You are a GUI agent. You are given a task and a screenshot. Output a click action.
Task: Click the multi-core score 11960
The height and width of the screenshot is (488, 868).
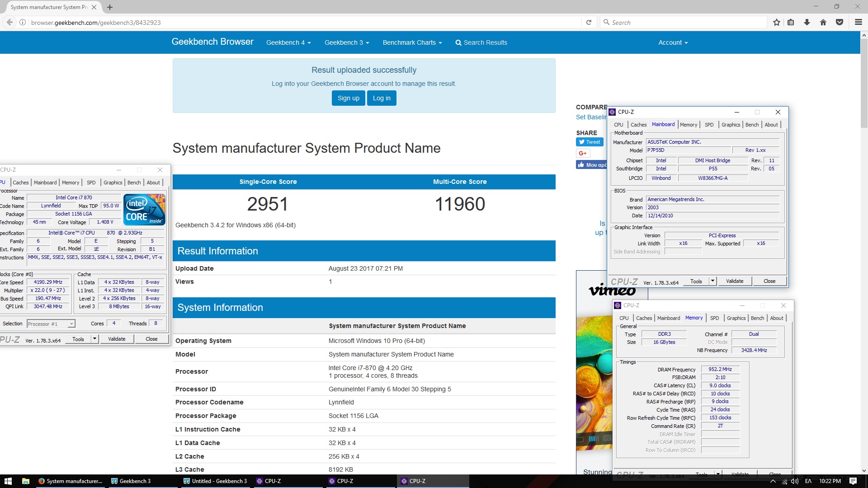460,204
